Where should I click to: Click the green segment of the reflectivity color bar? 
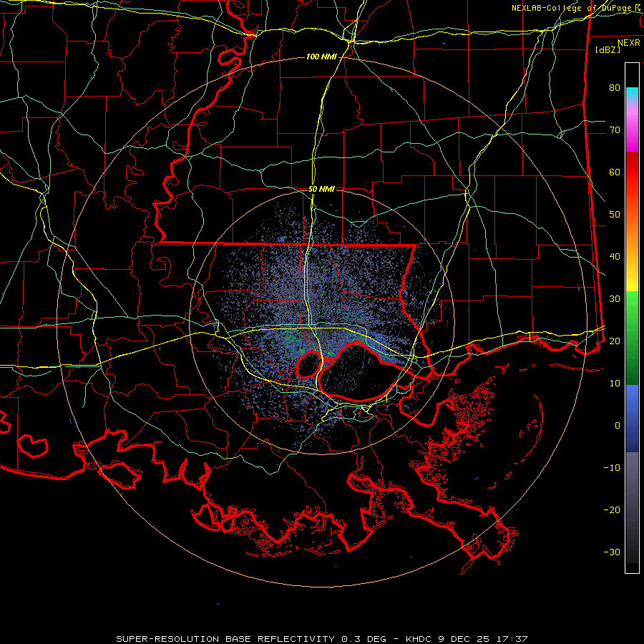[632, 338]
